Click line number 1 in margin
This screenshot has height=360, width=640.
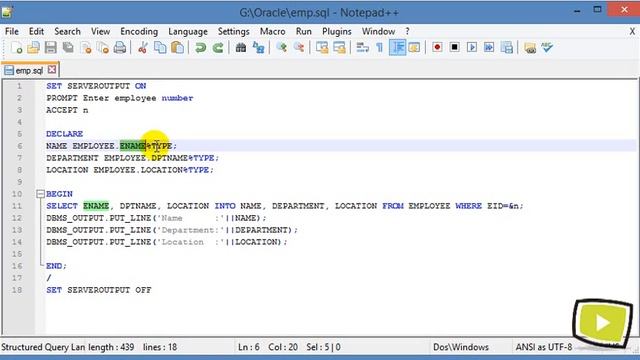point(19,86)
